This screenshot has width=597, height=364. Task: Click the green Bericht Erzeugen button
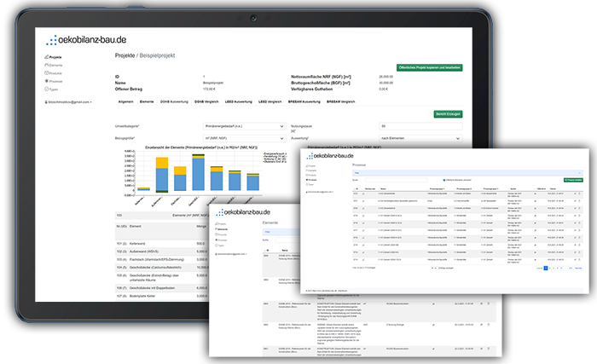pos(448,114)
